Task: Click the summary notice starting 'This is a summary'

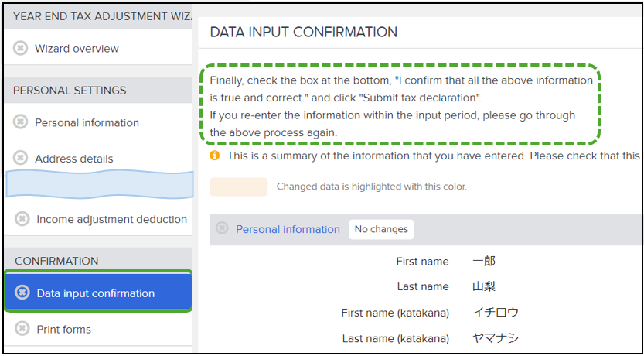Action: pyautogui.click(x=433, y=156)
